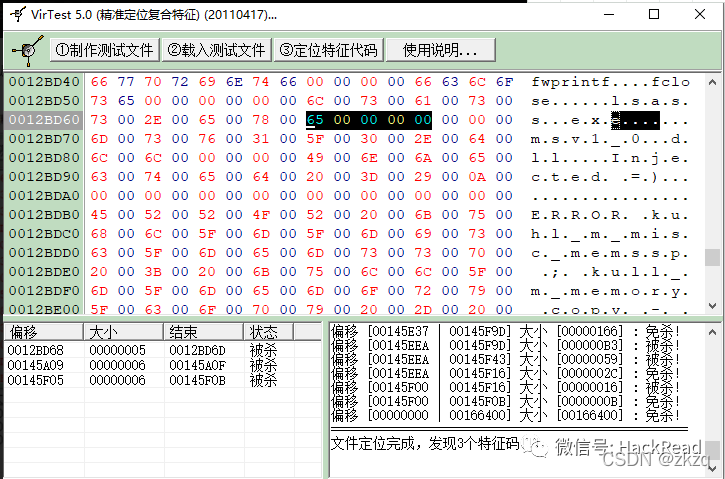Close the VirTest window
Screen dimensions: 725x479
coord(700,14)
